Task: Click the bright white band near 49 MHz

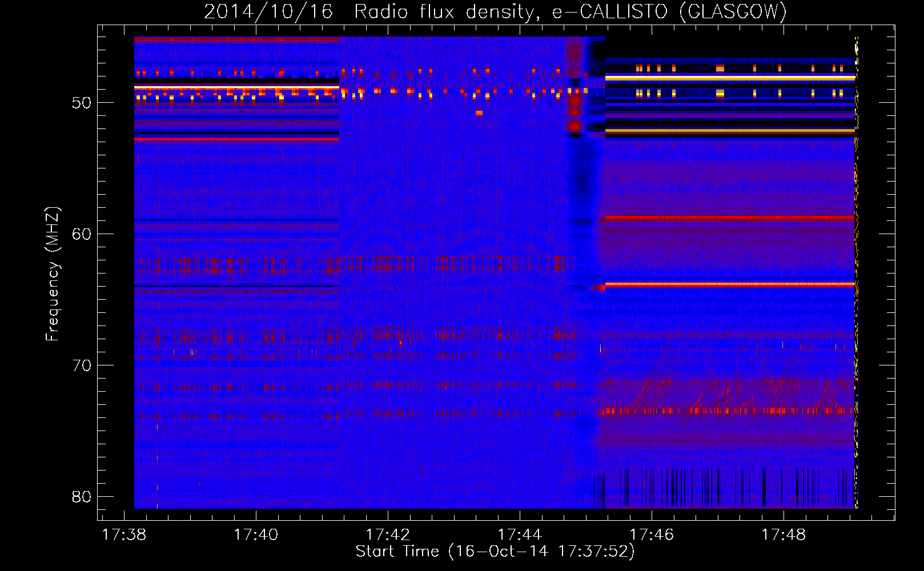Action: click(x=236, y=87)
